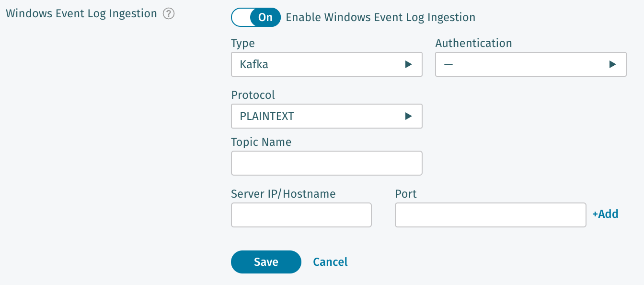Open the Protocol dropdown showing PLAINTEXT
This screenshot has height=285, width=644.
[326, 116]
